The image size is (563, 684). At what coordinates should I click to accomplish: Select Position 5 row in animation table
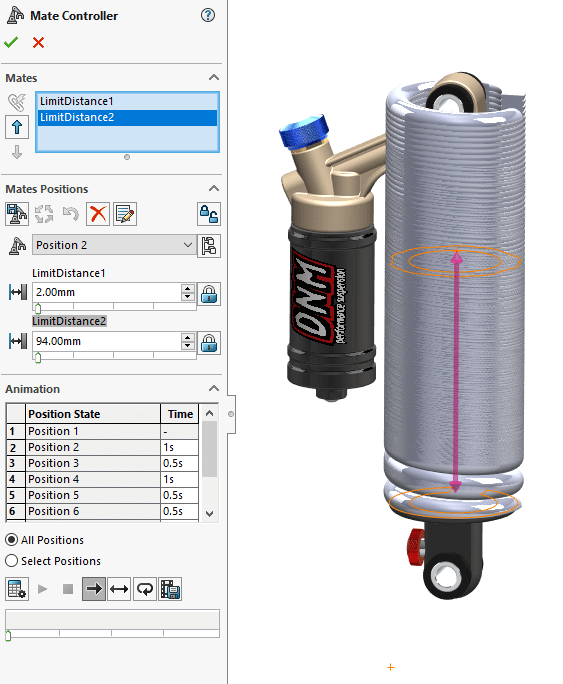tap(102, 496)
